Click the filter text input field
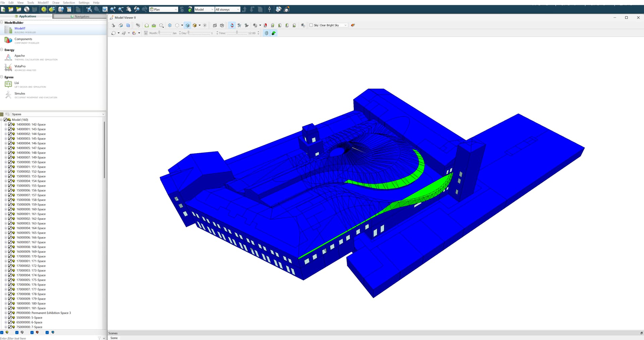Screen dimensions: 644x340 click(x=47, y=338)
